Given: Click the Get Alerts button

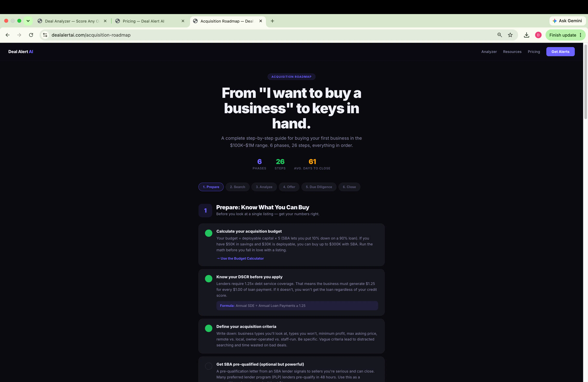Looking at the screenshot, I should coord(560,52).
